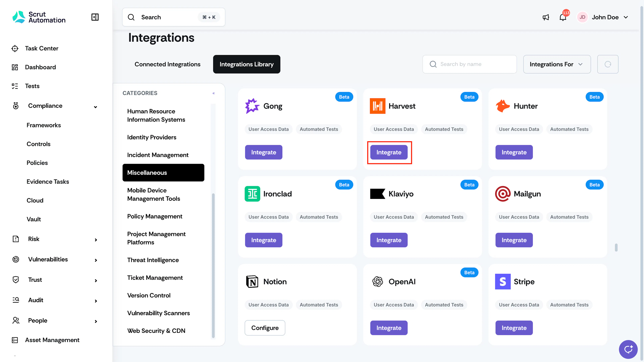Screen dimensions: 644x362
Task: Open the announcements megaphone icon
Action: point(546,17)
